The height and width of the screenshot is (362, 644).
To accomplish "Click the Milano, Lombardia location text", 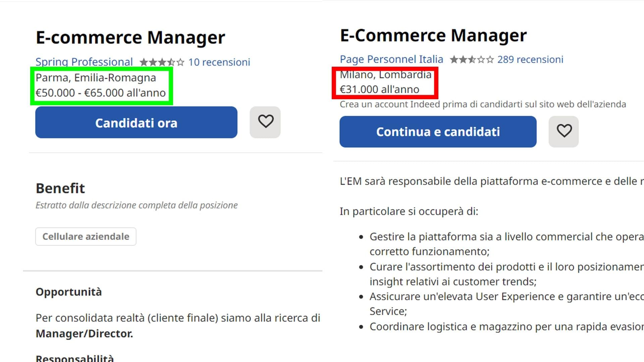I will (x=386, y=75).
